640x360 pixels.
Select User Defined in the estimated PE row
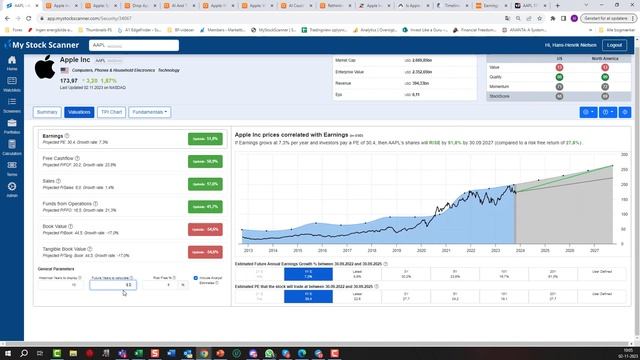click(602, 296)
